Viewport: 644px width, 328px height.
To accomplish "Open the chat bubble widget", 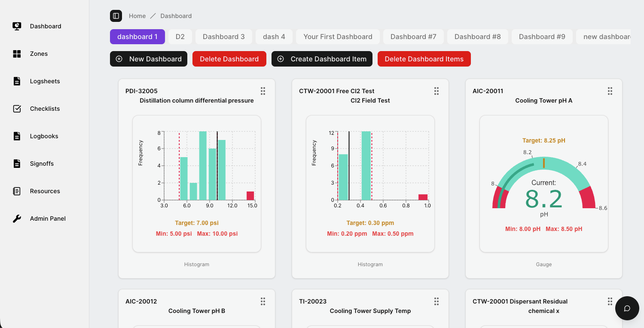I will point(627,308).
